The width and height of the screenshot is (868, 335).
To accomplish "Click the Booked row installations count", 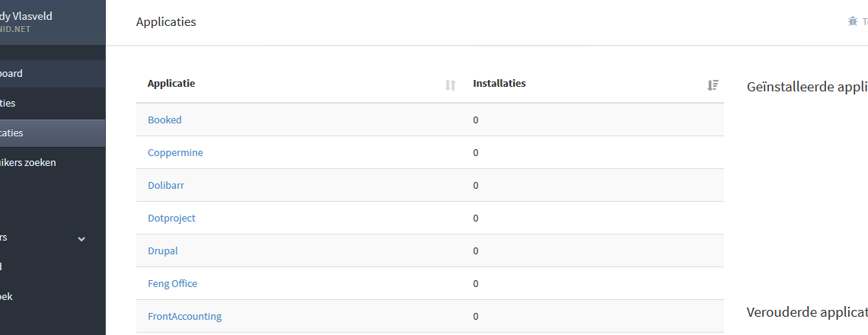I will pyautogui.click(x=476, y=120).
